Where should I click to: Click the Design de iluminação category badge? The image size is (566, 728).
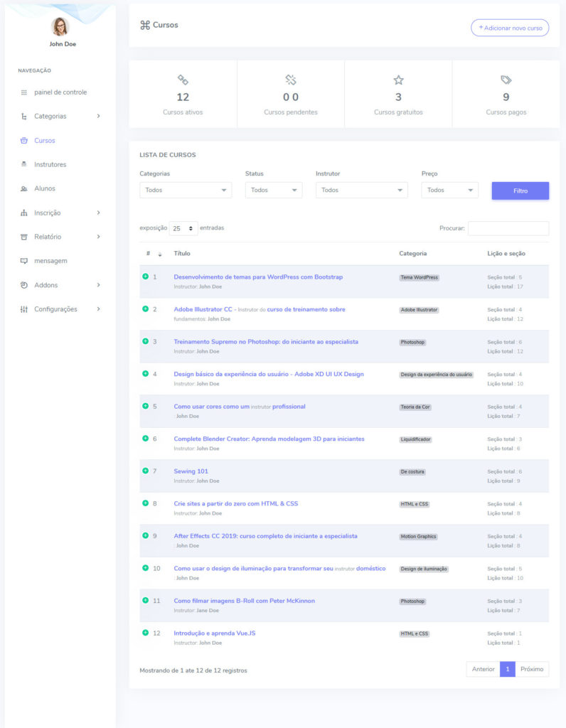(424, 569)
